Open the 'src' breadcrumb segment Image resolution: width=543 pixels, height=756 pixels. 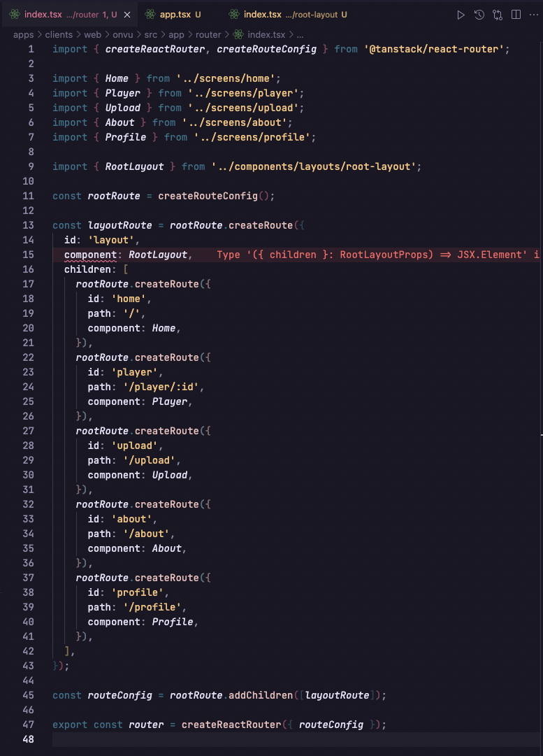[x=151, y=35]
